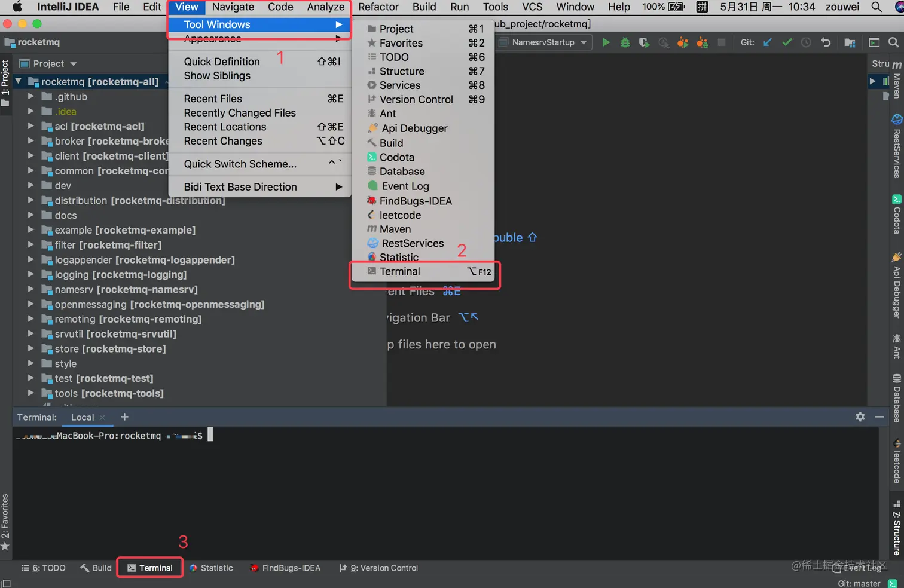This screenshot has width=904, height=588.
Task: Open Codota side tool window
Action: coord(897,214)
